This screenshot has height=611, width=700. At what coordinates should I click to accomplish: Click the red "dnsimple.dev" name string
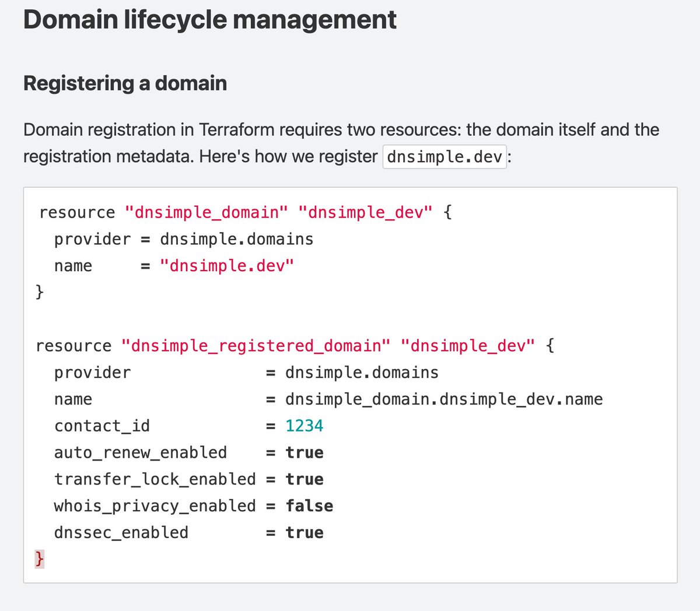228,265
